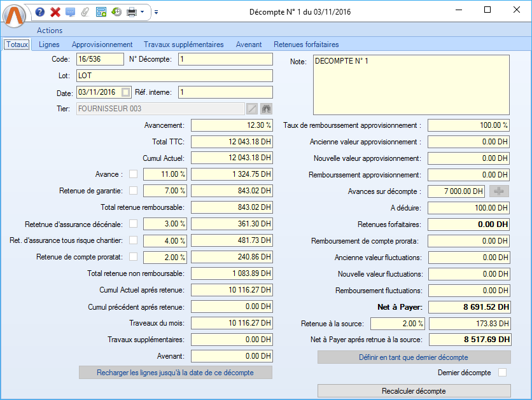532x400 pixels.
Task: Click the red X delete icon
Action: (x=55, y=12)
